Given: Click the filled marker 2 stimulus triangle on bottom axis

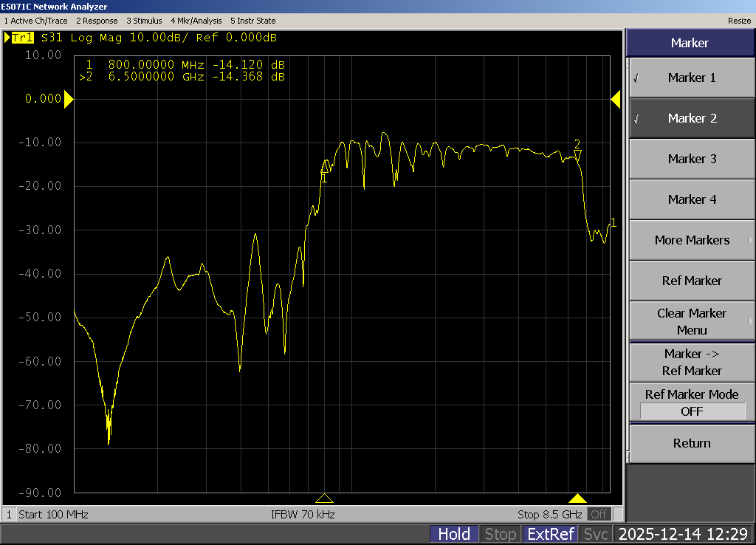Looking at the screenshot, I should 577,498.
